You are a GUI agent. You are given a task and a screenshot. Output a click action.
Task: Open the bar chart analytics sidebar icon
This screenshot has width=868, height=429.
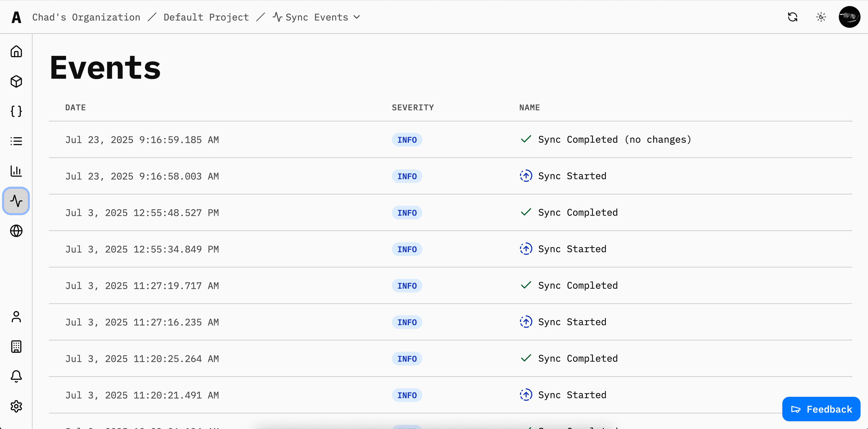(16, 171)
